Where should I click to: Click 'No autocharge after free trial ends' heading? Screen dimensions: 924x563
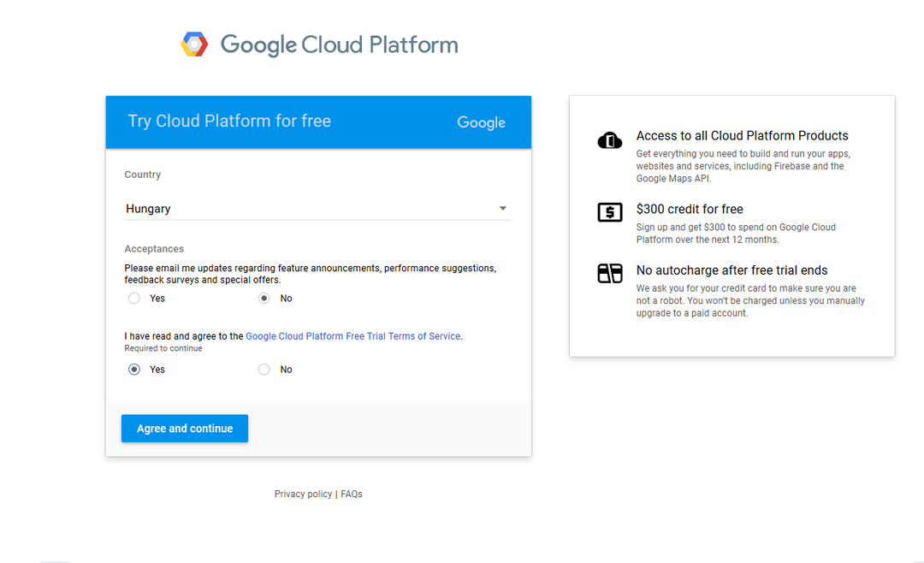[x=731, y=270]
